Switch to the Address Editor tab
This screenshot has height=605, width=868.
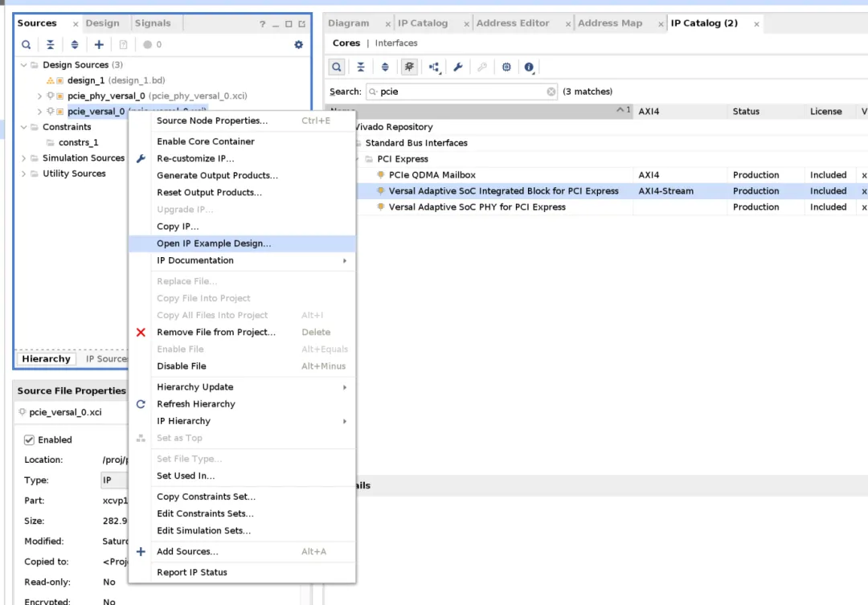512,23
